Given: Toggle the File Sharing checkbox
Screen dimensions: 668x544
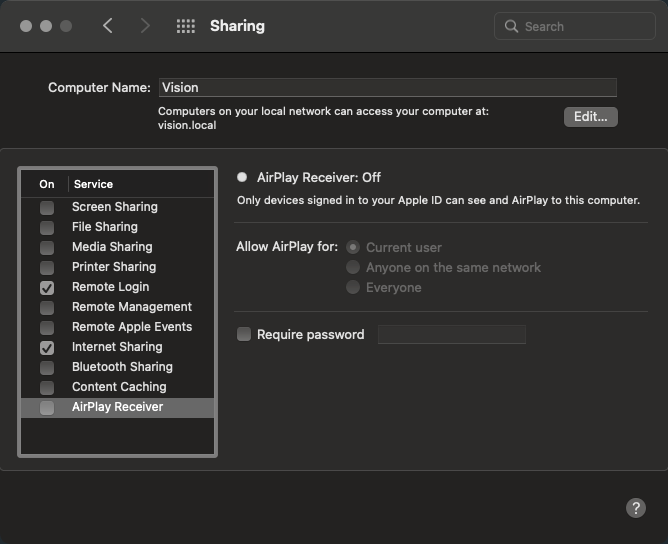Looking at the screenshot, I should coord(47,227).
